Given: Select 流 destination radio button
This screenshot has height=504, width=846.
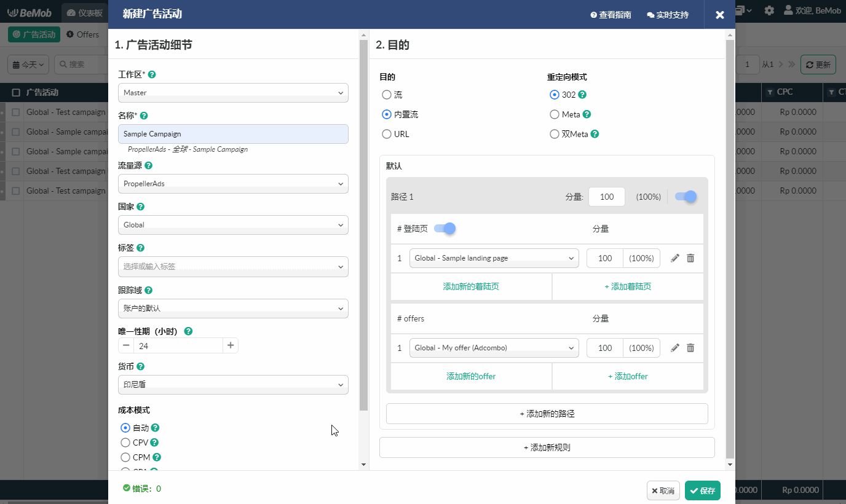Looking at the screenshot, I should coord(387,95).
